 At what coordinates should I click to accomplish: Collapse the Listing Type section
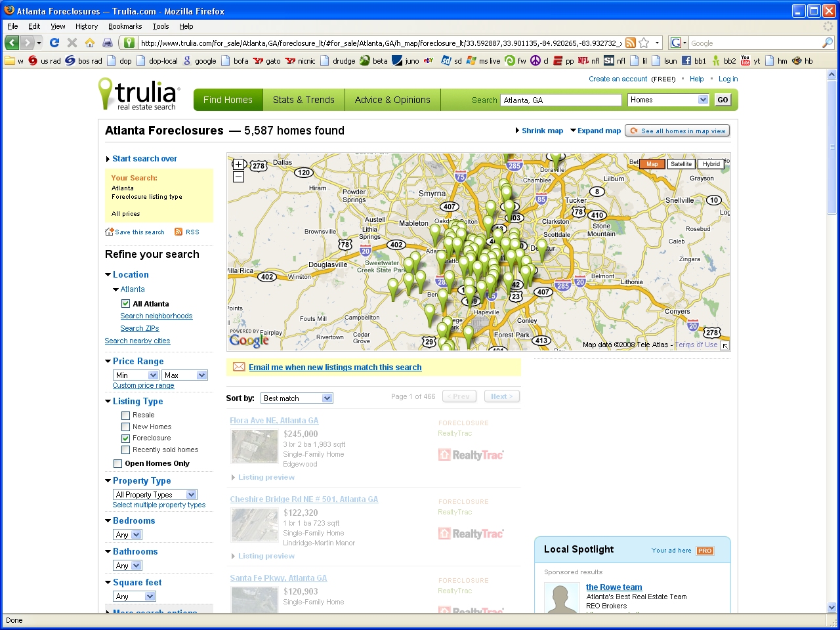point(108,402)
